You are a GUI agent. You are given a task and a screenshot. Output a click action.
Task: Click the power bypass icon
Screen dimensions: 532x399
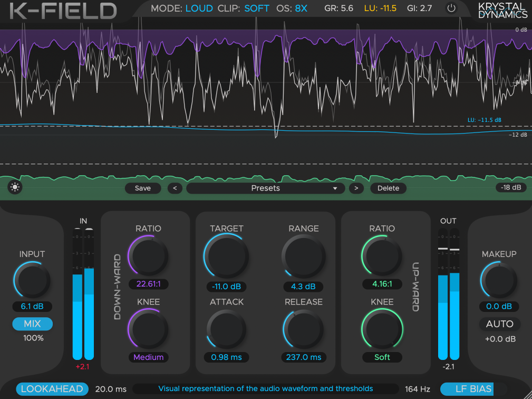[x=451, y=8]
